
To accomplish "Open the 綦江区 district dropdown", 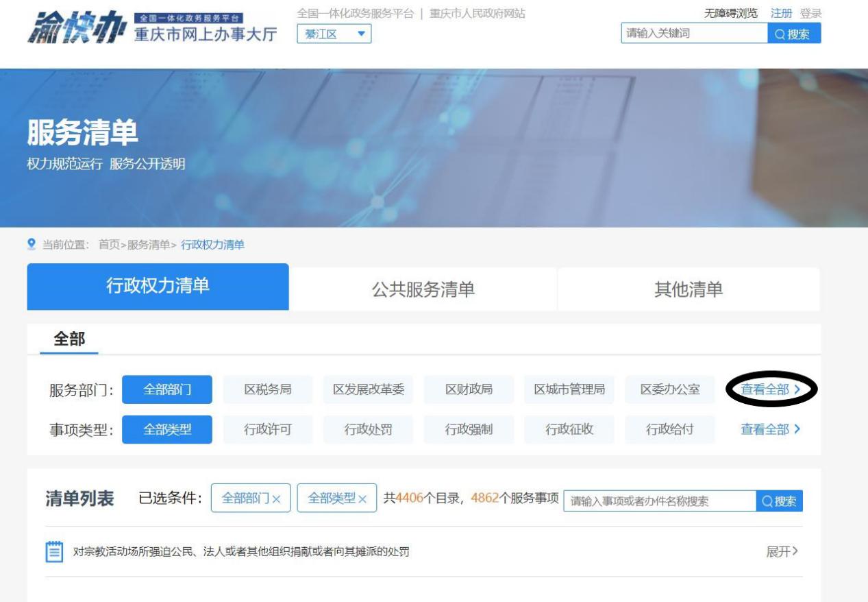I will [x=334, y=34].
